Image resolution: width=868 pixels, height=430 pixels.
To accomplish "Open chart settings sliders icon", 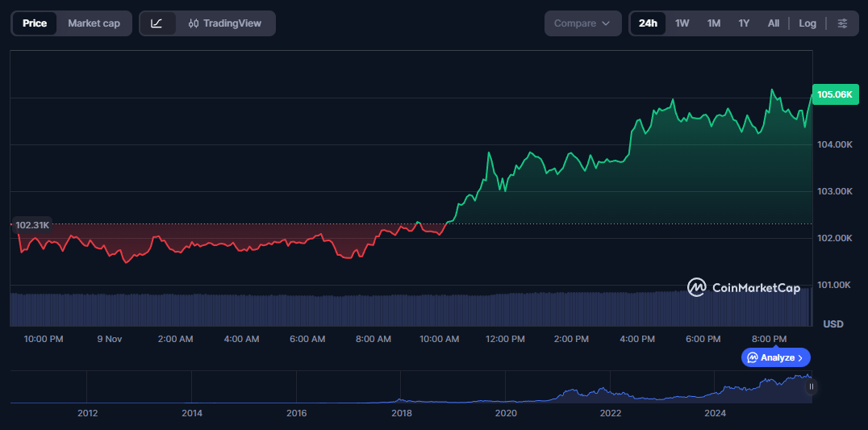I will point(842,23).
